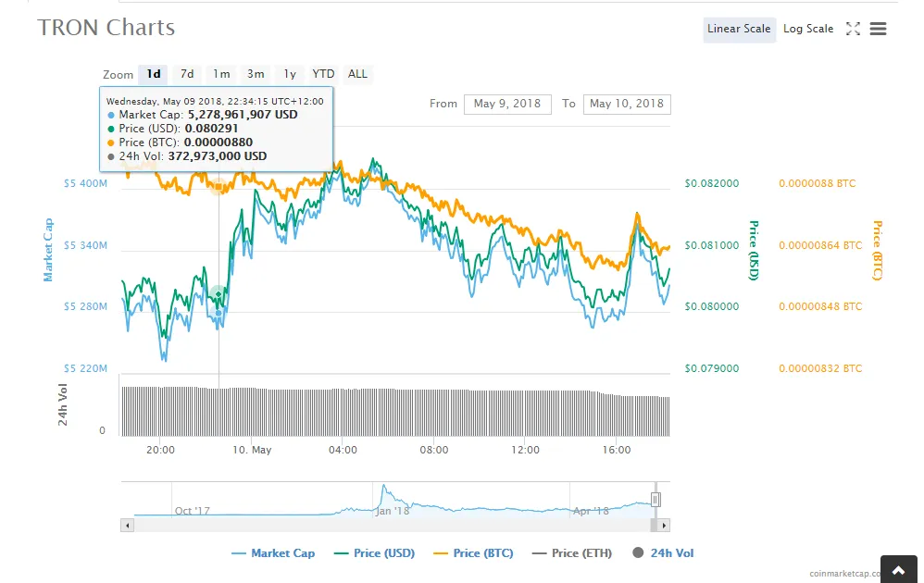Click the 0.0000088 BTC axis label

tap(818, 184)
